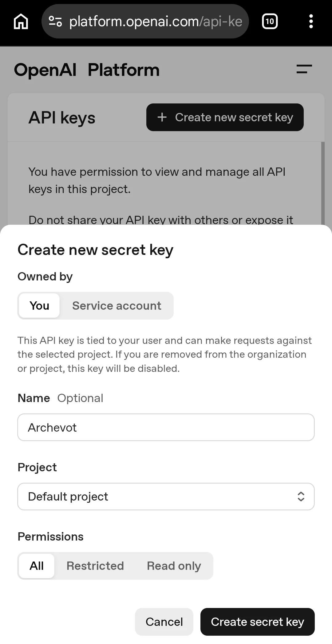The image size is (332, 644).
Task: Expand the Project selection list
Action: coord(166,496)
